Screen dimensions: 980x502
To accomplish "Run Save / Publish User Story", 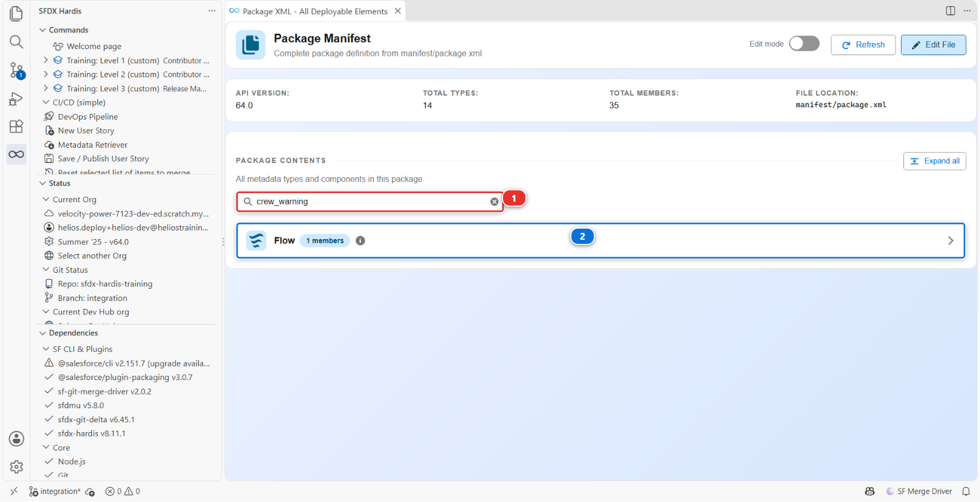I will tap(103, 159).
